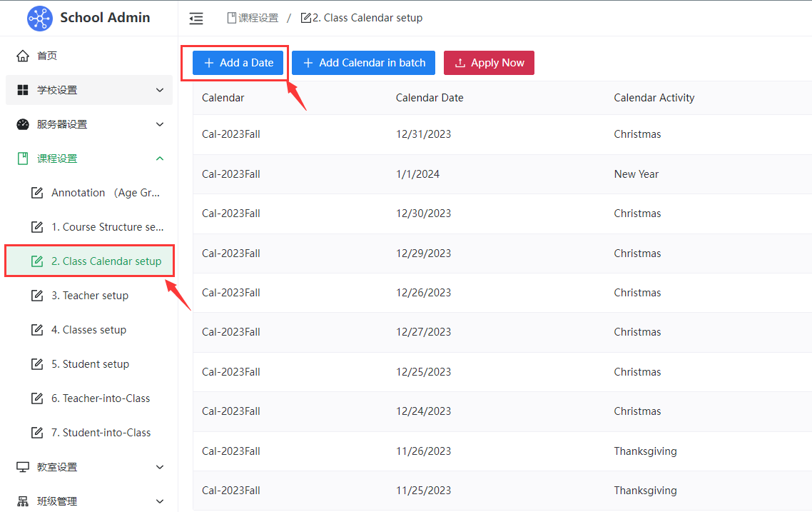Collapse sidebar with the hamburger menu icon
812x512 pixels.
pyautogui.click(x=196, y=19)
